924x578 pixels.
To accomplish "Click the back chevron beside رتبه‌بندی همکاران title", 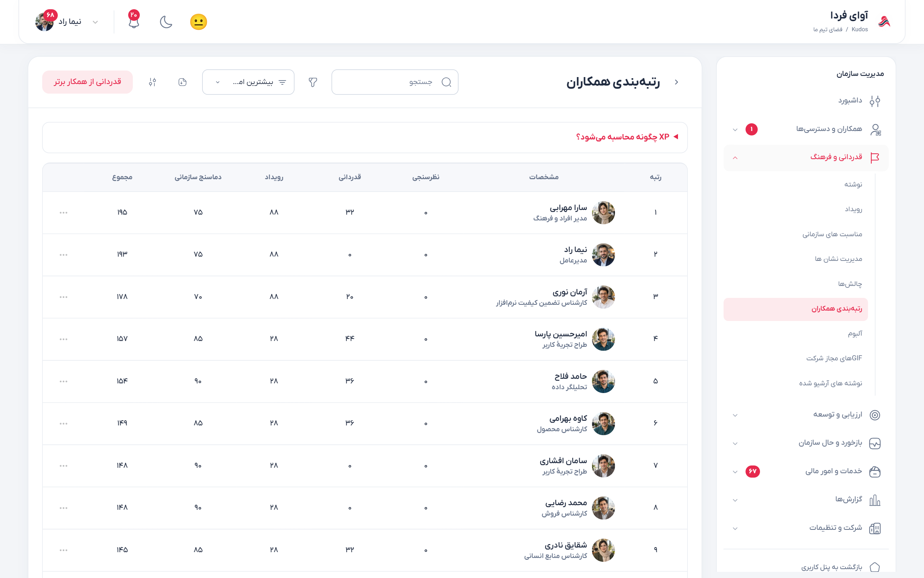I will 676,82.
